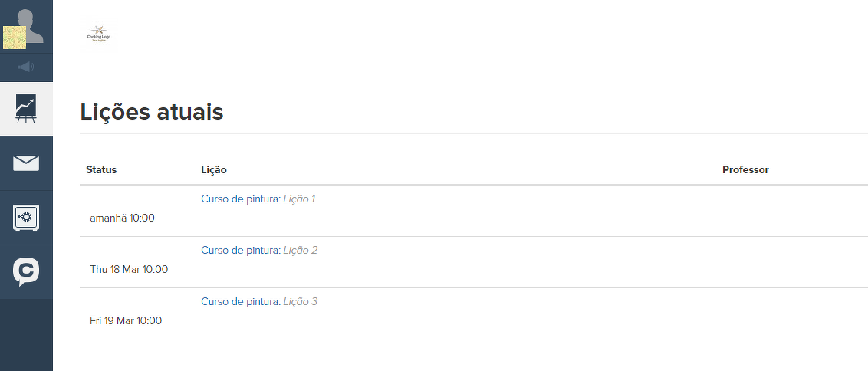This screenshot has width=868, height=371.
Task: Click the Fri 19 Mar 10:00 status
Action: tap(126, 320)
